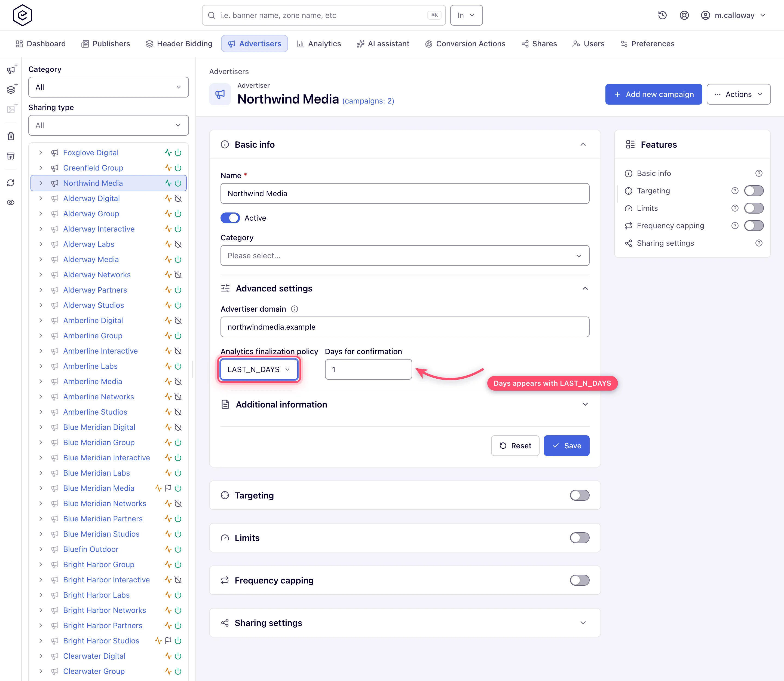Open the archive box icon in left rail
This screenshot has width=784, height=681.
tap(11, 156)
